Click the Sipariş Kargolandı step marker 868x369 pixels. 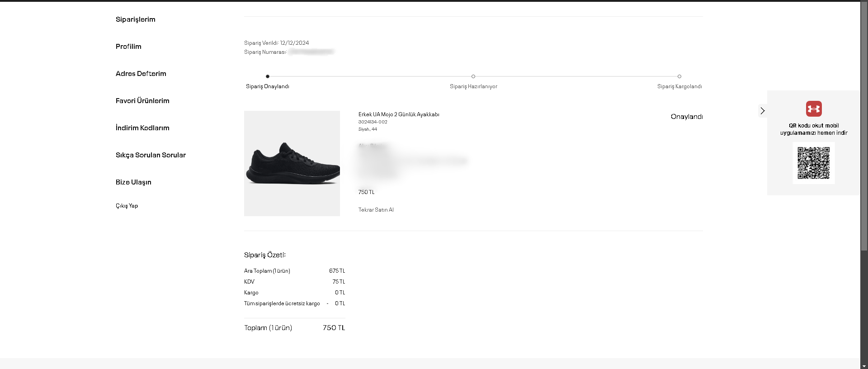[x=679, y=76]
